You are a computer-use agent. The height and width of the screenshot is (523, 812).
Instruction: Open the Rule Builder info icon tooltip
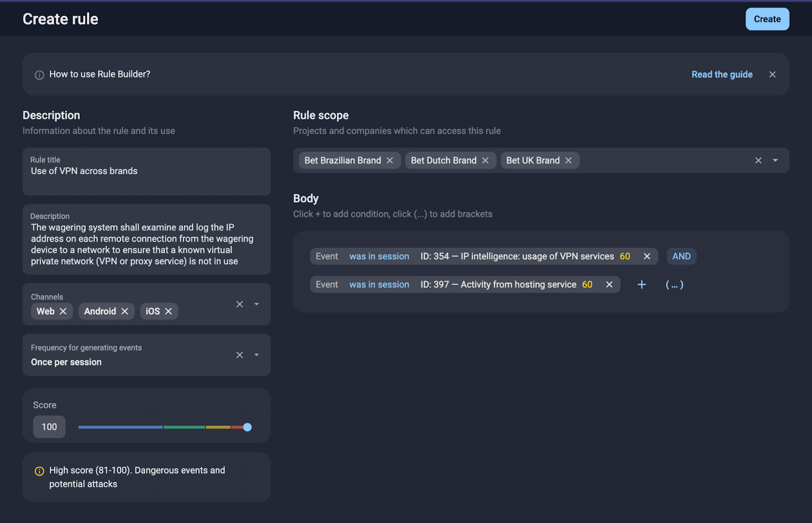(x=39, y=74)
